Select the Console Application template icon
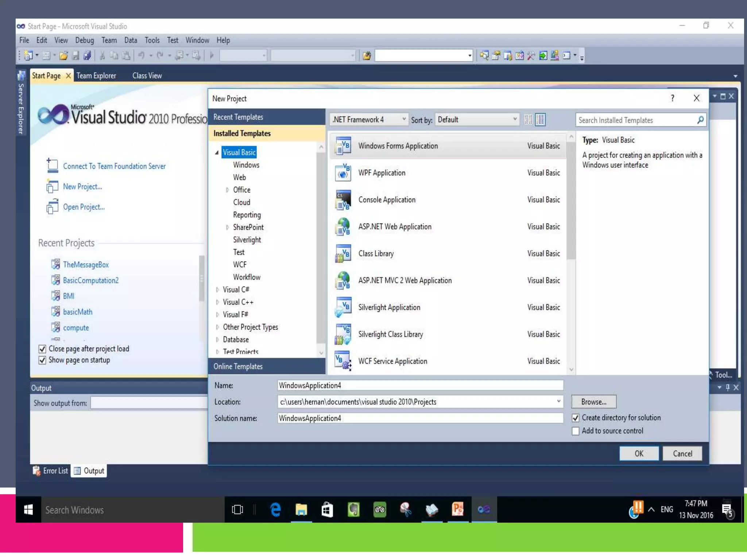 (x=343, y=200)
